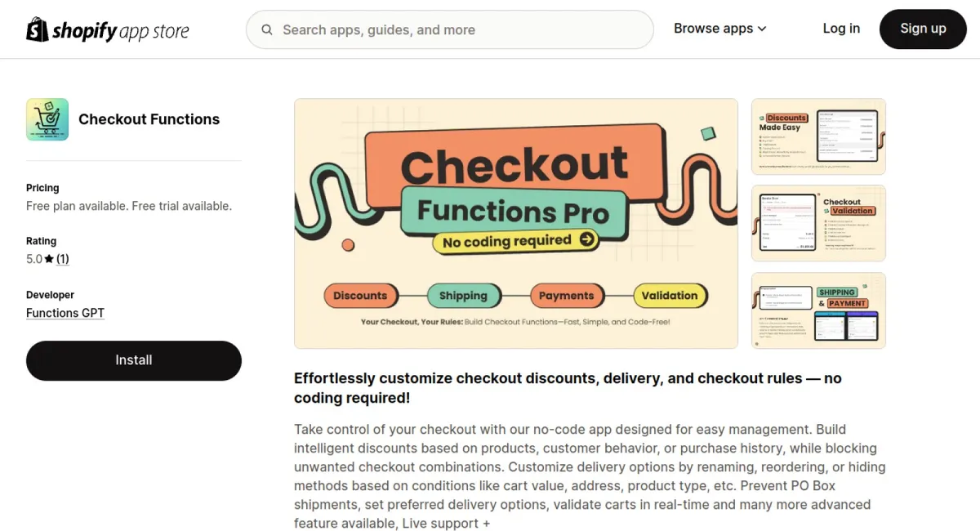The image size is (980, 531).
Task: Click the Checkout Functions app icon
Action: pyautogui.click(x=47, y=119)
